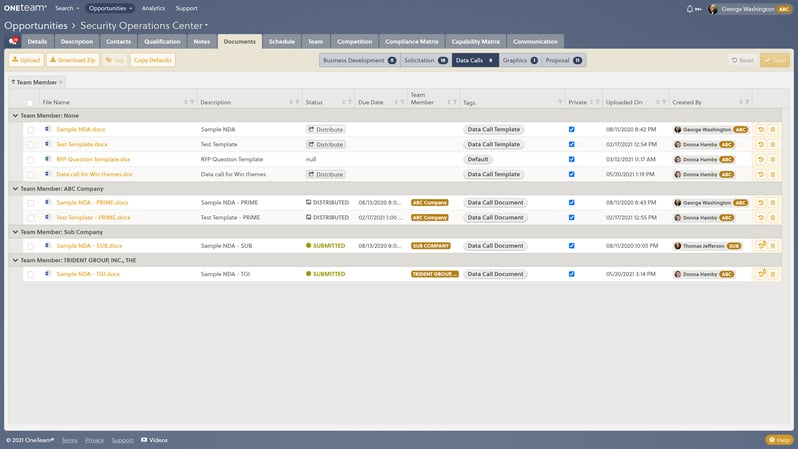Select the Graphics document category tab

(x=520, y=60)
